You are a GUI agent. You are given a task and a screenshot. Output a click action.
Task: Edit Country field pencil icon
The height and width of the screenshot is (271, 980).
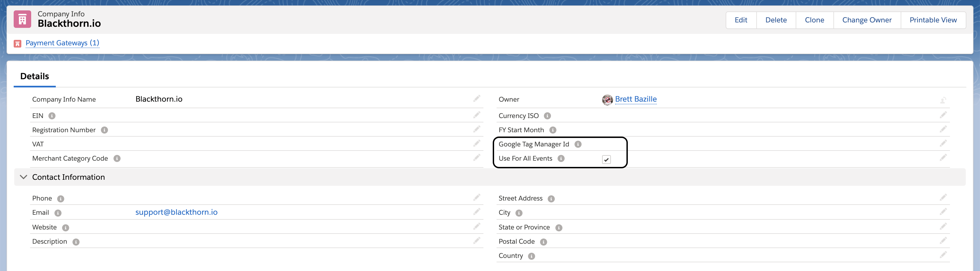click(943, 255)
